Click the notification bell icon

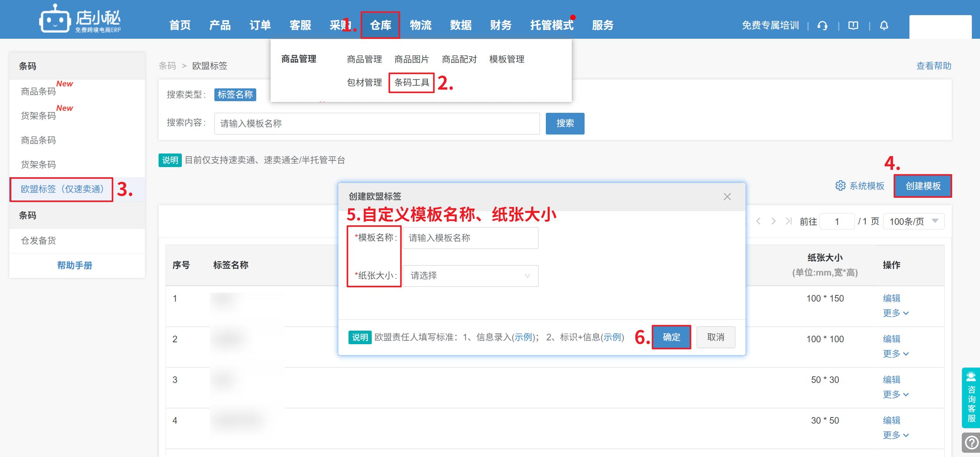coord(884,26)
